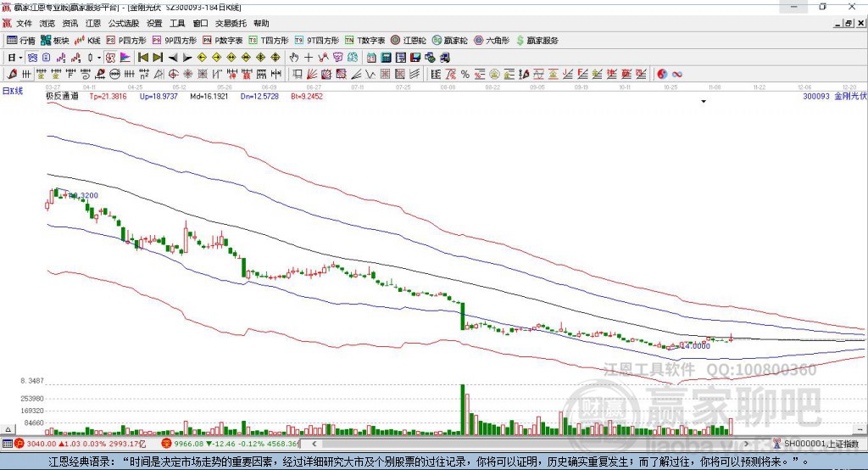The image size is (868, 470).
Task: Select the red pencil drawing tool
Action: tap(12, 75)
